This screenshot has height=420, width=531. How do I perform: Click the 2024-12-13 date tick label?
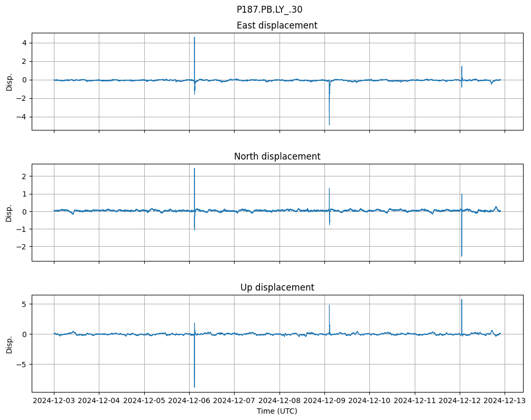(x=505, y=401)
